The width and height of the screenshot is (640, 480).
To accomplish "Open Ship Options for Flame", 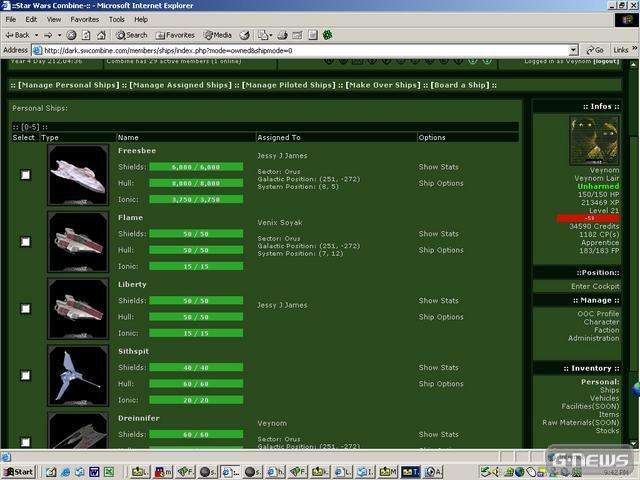I will pos(441,250).
